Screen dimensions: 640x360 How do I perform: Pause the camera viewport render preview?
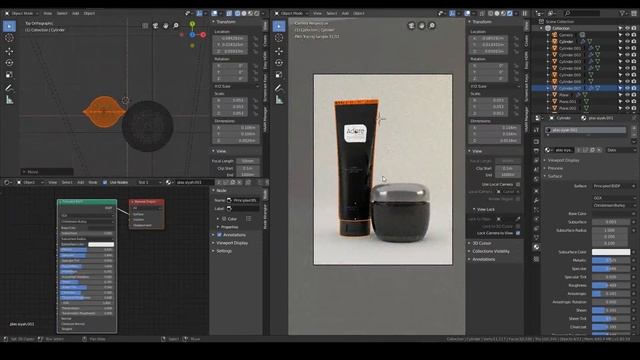(x=525, y=13)
